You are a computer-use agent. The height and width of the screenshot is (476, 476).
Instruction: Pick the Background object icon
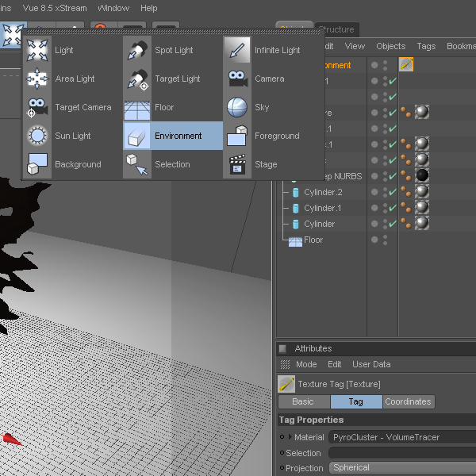(37, 164)
